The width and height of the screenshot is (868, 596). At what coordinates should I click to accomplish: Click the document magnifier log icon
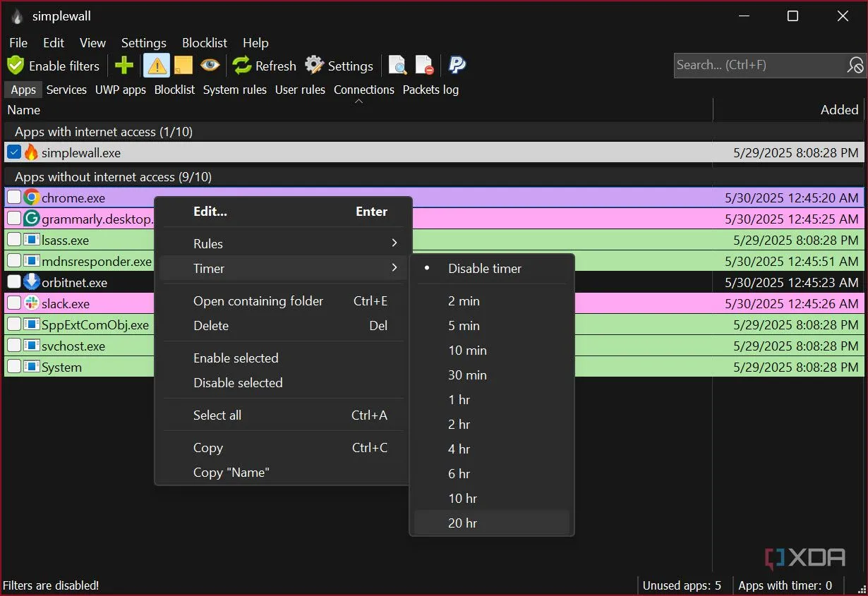pos(397,66)
